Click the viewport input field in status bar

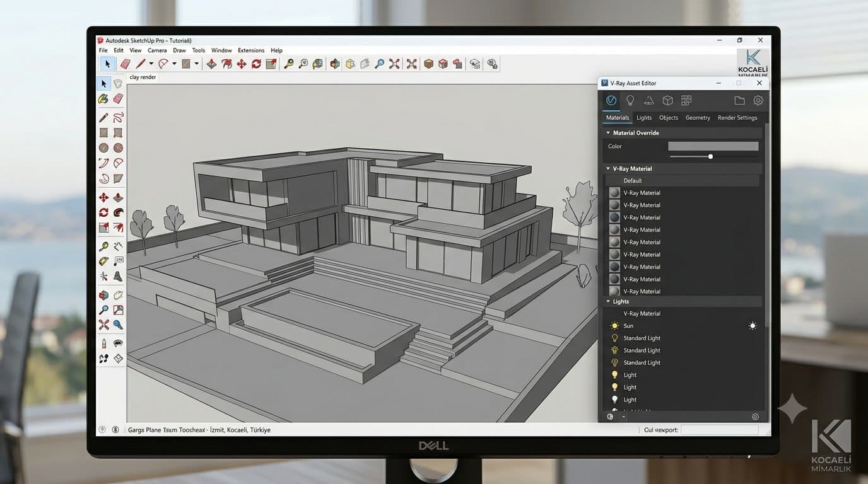(x=719, y=430)
